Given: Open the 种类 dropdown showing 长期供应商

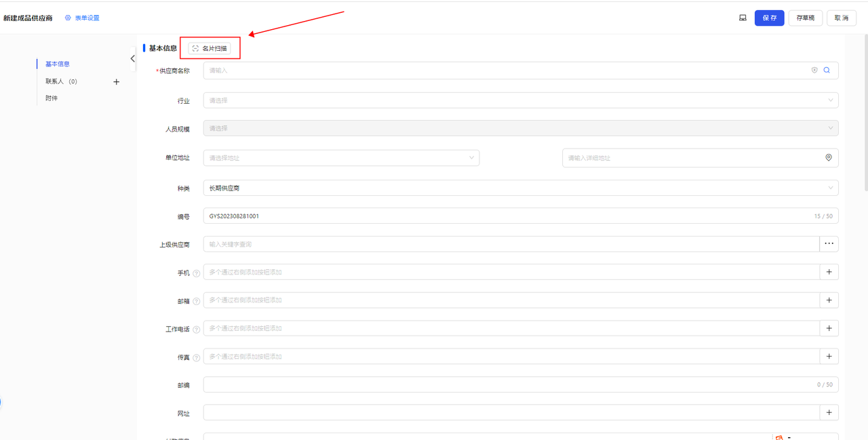Looking at the screenshot, I should pos(521,188).
